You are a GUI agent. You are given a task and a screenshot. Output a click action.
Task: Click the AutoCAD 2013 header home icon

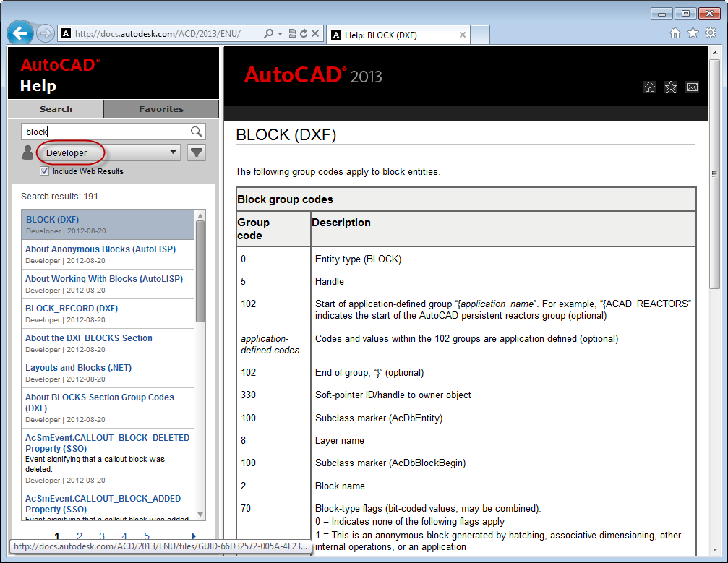coord(649,87)
